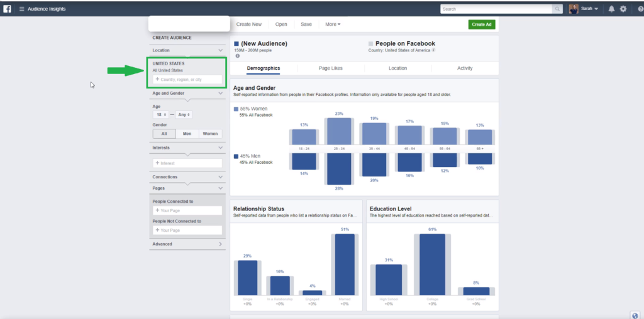Click the Country, region, or city field
644x319 pixels.
coord(187,80)
